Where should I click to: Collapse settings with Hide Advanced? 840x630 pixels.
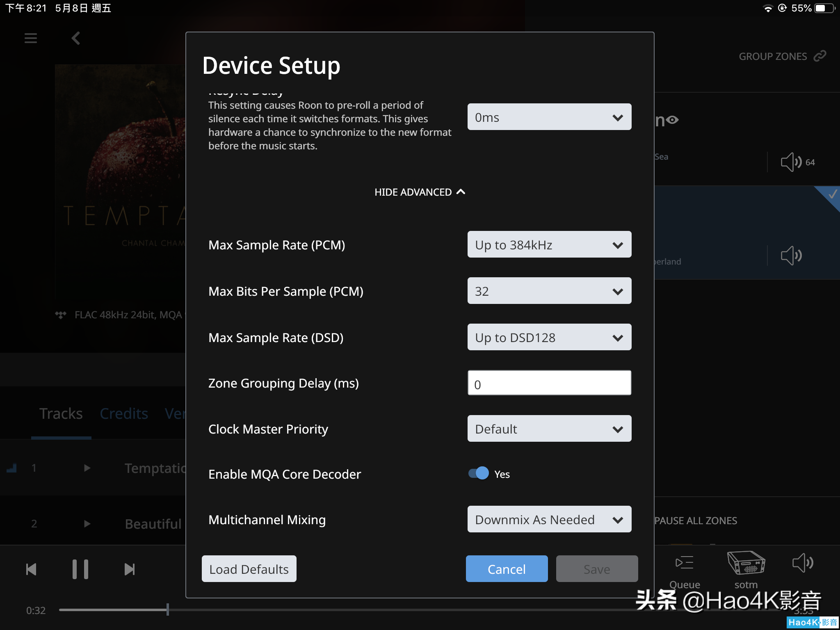(x=420, y=192)
